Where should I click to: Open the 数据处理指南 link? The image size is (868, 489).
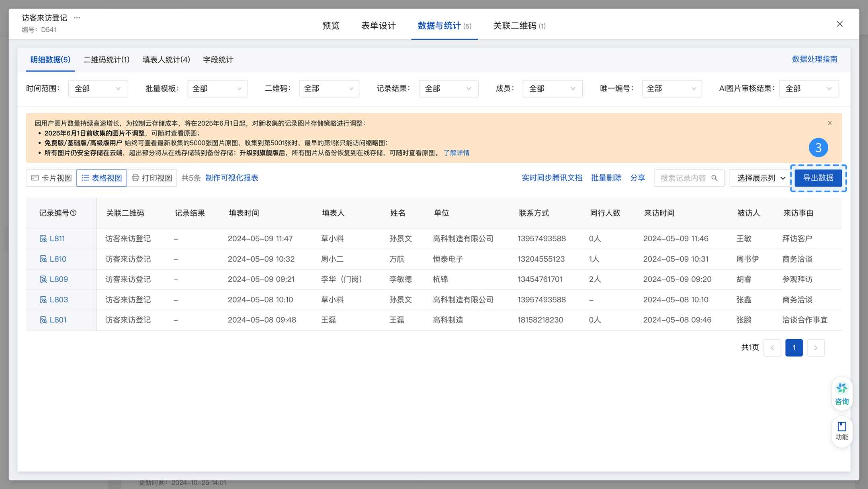[x=815, y=59]
